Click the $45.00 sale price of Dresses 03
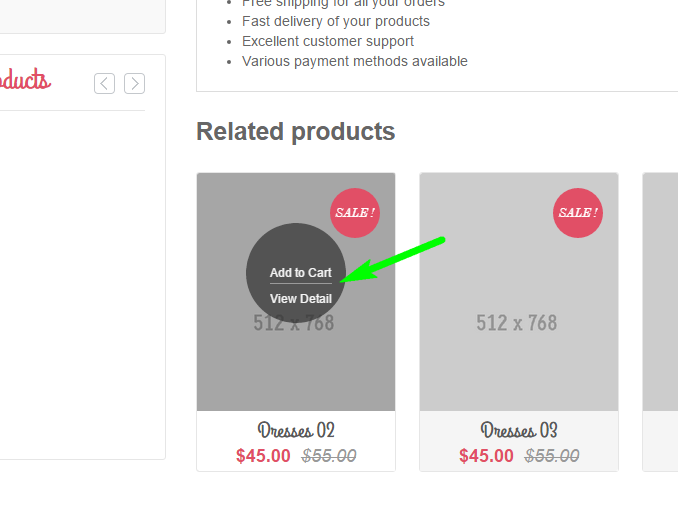 point(486,456)
